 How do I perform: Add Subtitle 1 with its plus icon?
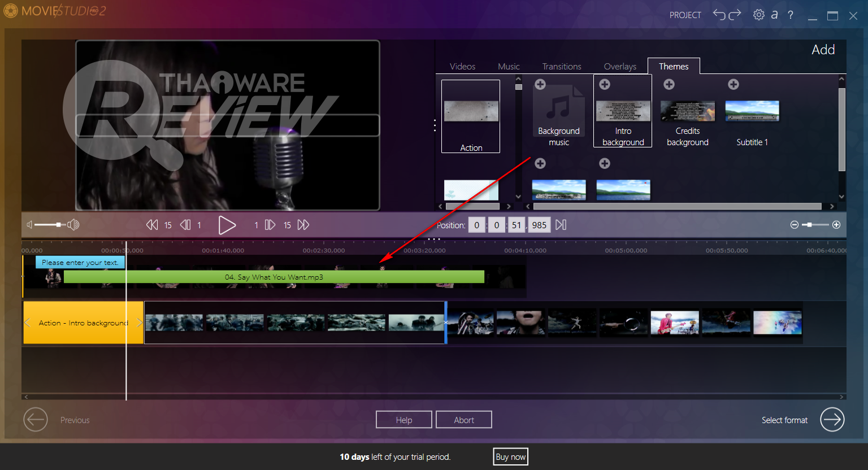tap(734, 84)
